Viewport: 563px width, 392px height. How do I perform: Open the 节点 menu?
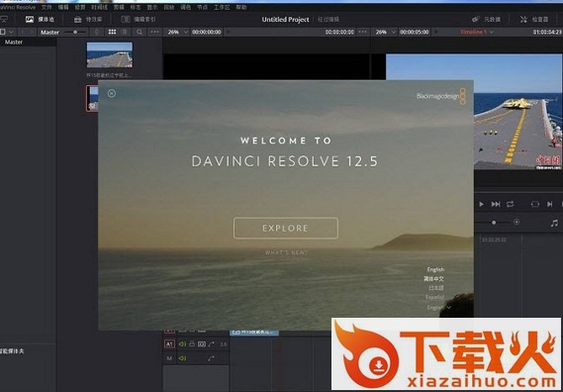point(202,7)
